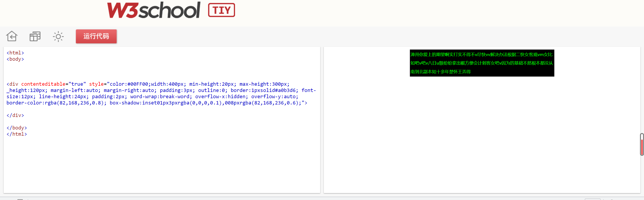Click the </div> closing tag
Viewport: 644px width, 200px height.
(15, 115)
